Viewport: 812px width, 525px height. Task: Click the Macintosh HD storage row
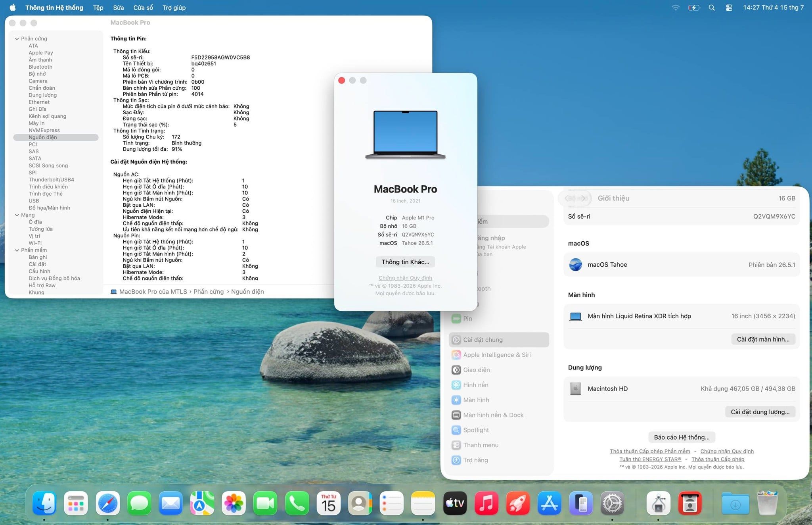point(682,389)
